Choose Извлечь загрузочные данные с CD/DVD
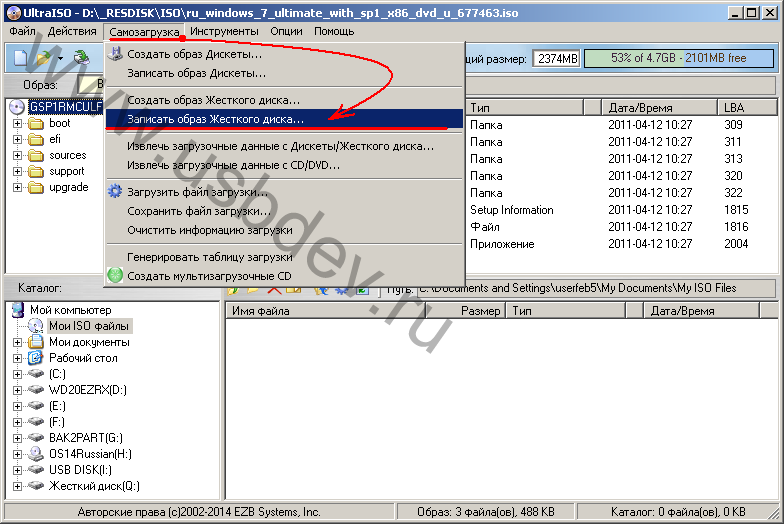784x524 pixels. (x=284, y=165)
